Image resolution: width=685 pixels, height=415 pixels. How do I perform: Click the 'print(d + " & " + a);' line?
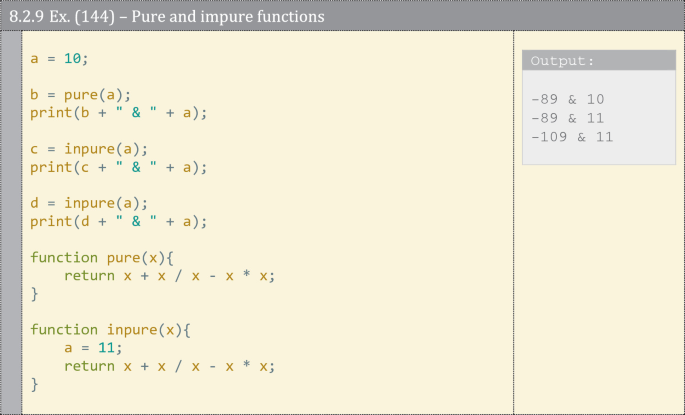[x=118, y=221]
